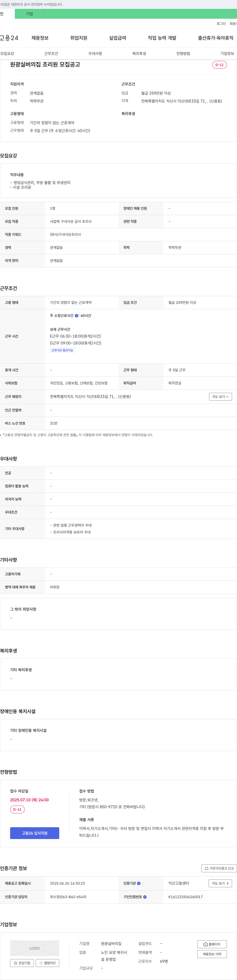
Task: Jump to the 근무조건 section tab
Action: (51, 54)
